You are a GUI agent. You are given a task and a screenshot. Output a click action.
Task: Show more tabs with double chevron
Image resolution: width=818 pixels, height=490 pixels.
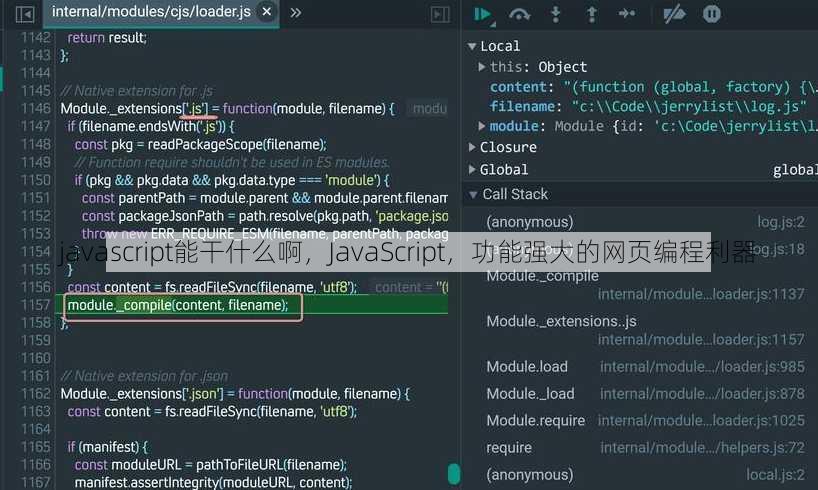pos(295,13)
